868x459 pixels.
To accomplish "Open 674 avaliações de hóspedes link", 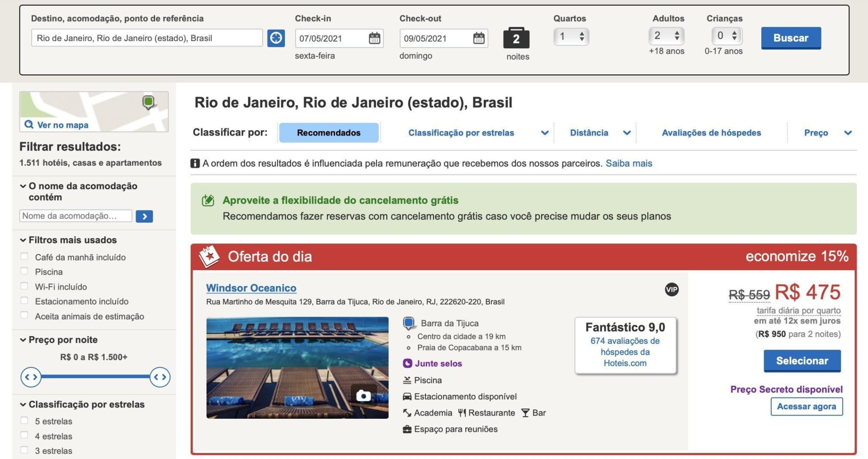I will click(625, 352).
